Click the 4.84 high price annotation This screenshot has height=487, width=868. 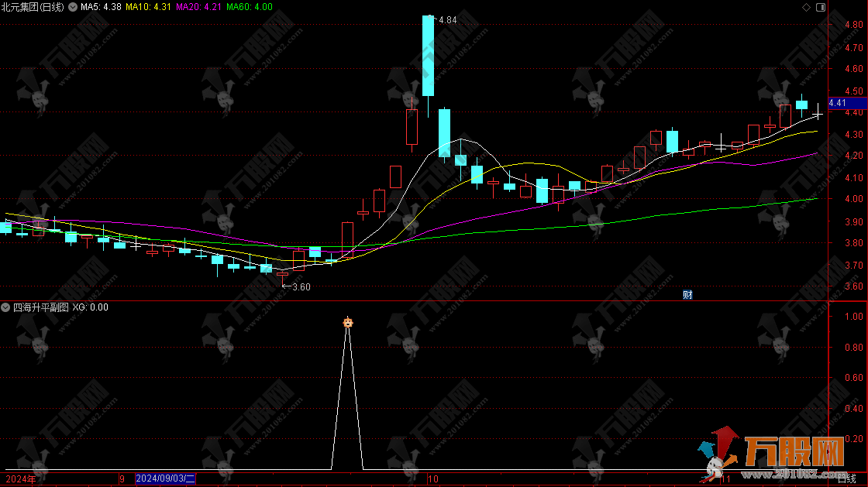(447, 20)
